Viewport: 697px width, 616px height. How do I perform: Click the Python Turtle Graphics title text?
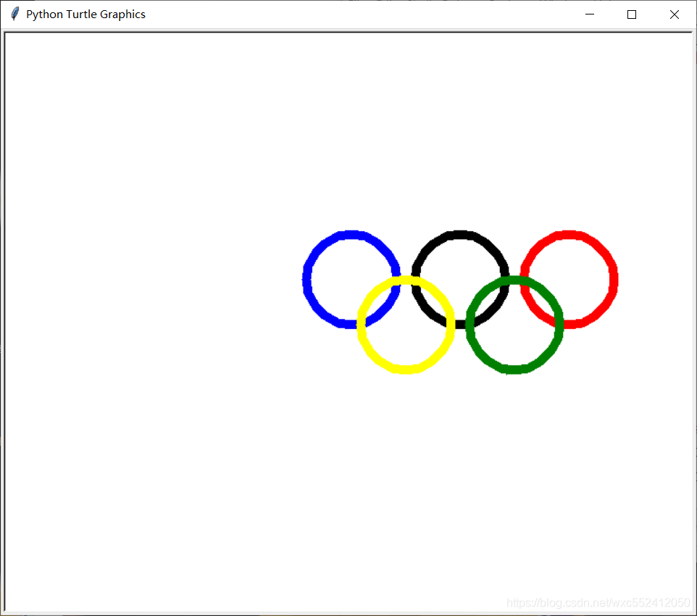[85, 14]
